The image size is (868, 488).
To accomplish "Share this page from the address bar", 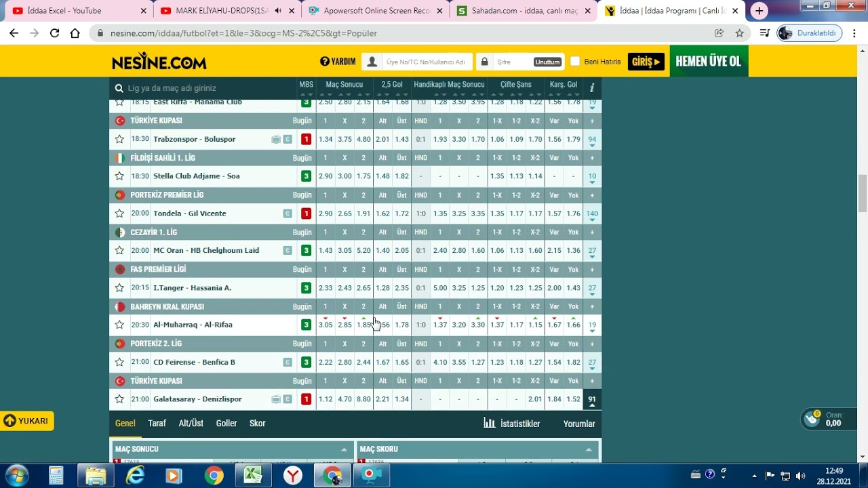I will 719,33.
